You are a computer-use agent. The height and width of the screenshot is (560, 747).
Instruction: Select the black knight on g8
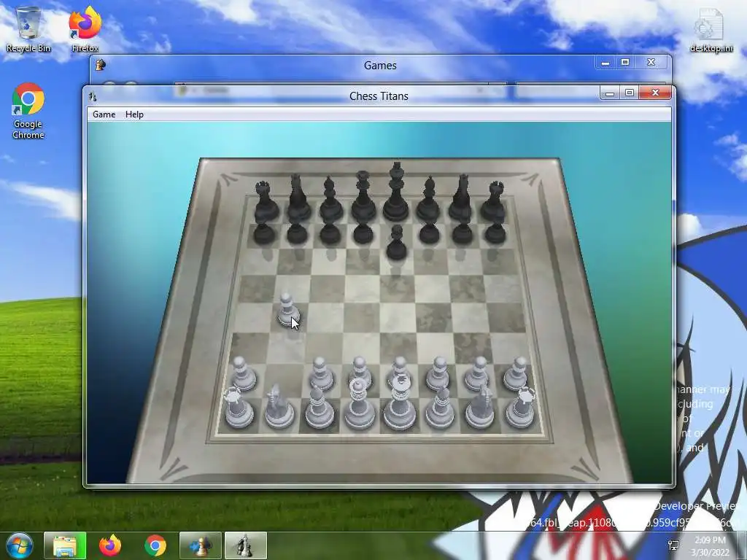[x=461, y=197]
